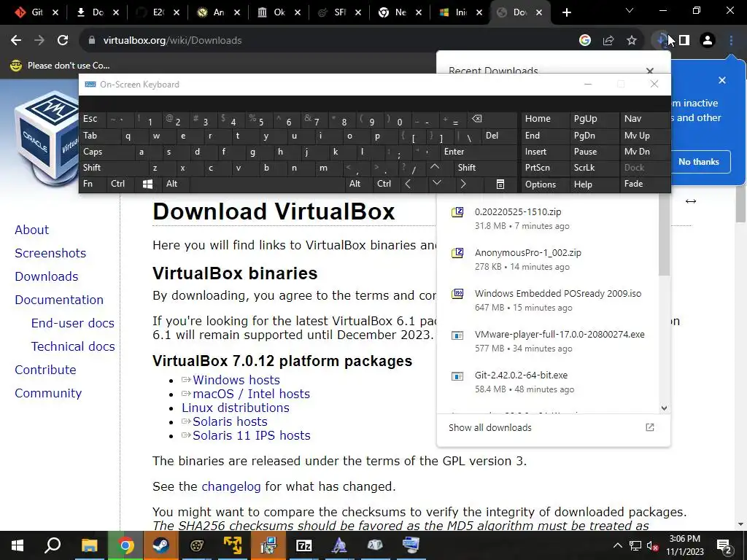Open the Screenshots sidebar link
This screenshot has height=560, width=747.
(50, 253)
